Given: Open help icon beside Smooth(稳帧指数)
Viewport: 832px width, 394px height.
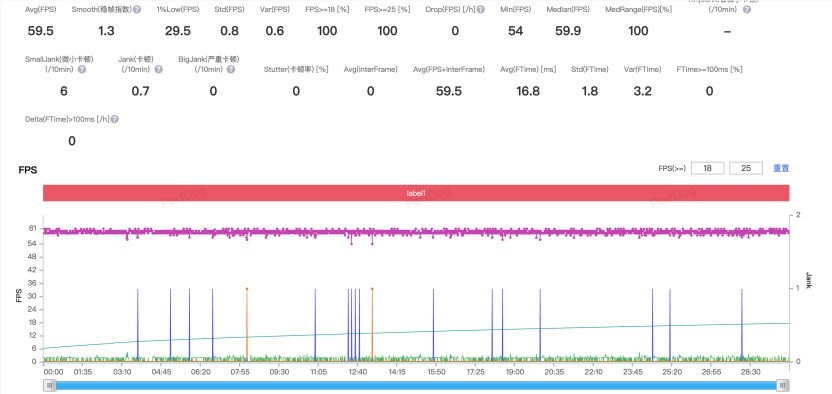Looking at the screenshot, I should pyautogui.click(x=137, y=10).
